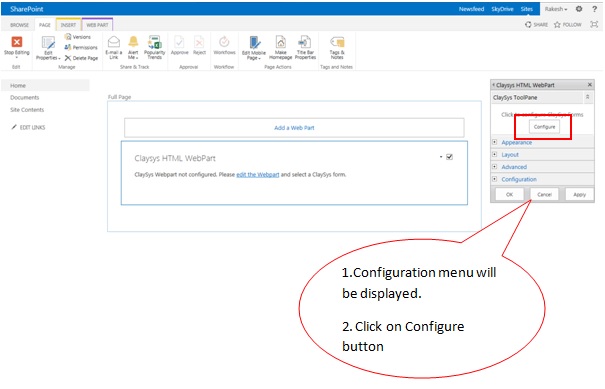The width and height of the screenshot is (605, 389).
Task: Open Sites in the top bar
Action: click(526, 9)
